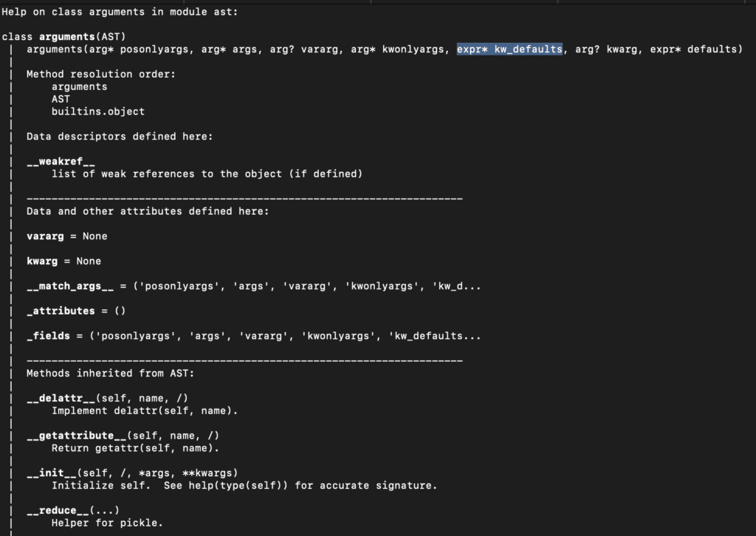Click the '_fields' attribute name

click(x=48, y=336)
